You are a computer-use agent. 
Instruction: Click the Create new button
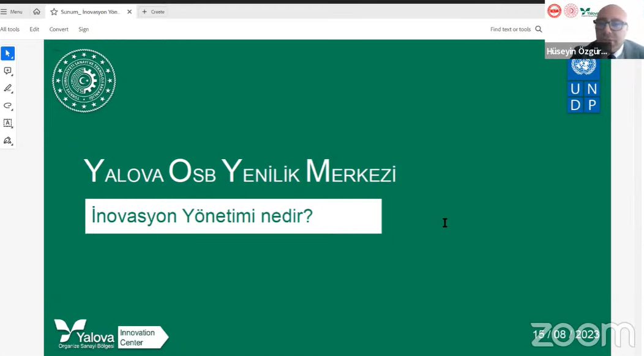click(153, 12)
